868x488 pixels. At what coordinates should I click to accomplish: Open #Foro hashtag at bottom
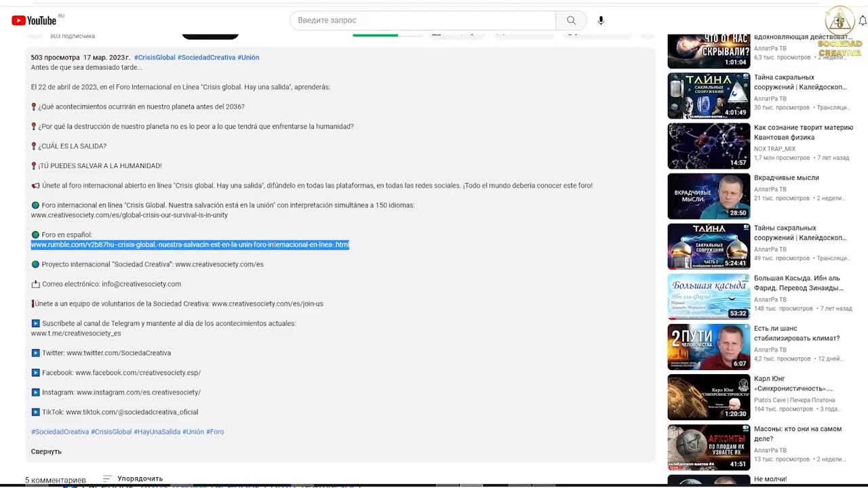215,432
